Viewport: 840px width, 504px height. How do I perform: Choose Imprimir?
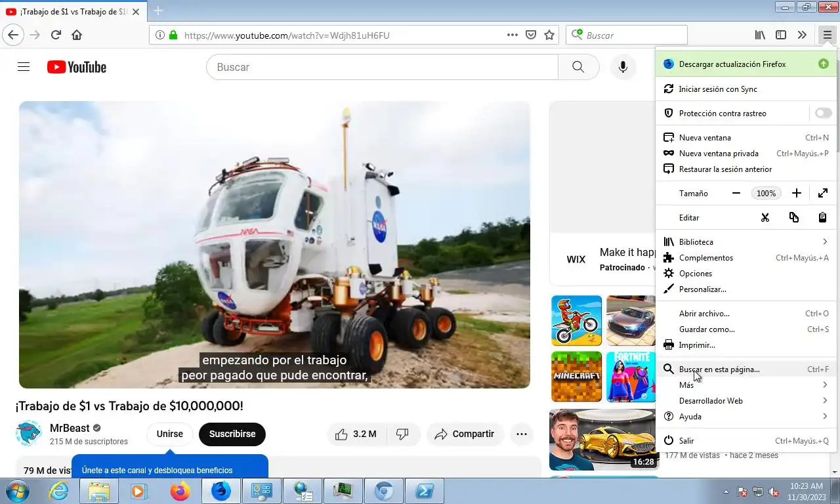click(x=746, y=345)
